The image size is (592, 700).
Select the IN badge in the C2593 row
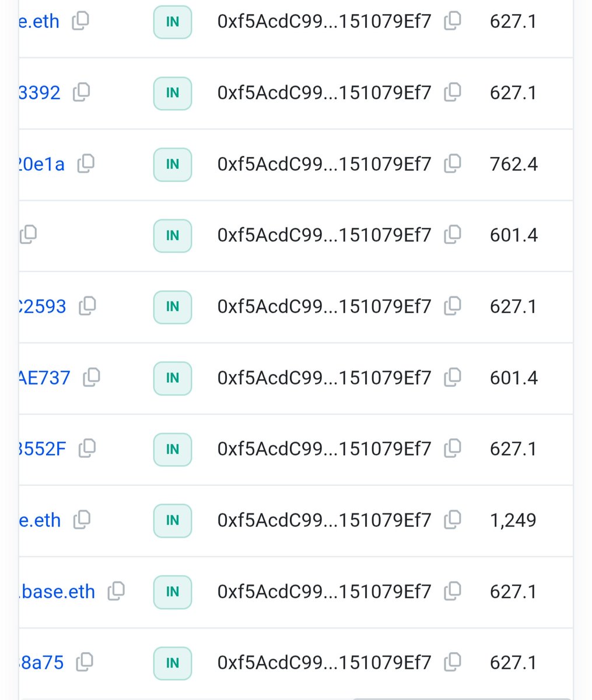pos(173,306)
